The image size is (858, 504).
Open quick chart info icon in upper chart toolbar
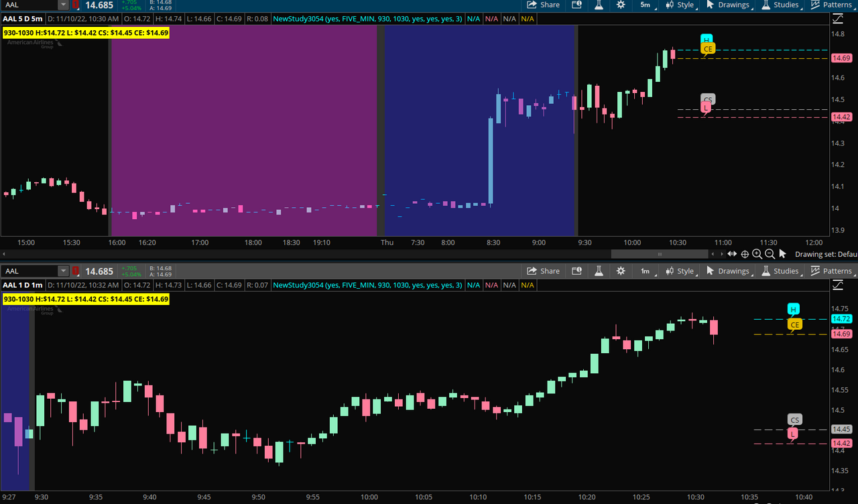576,5
